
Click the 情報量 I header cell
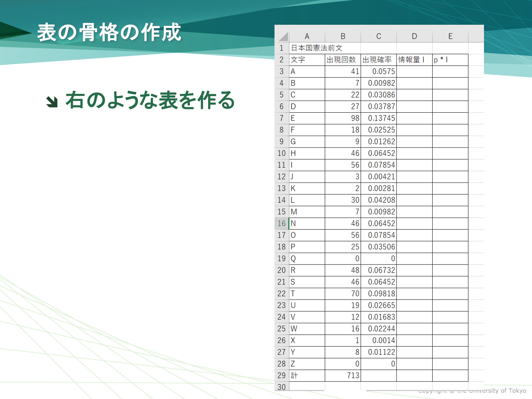point(415,60)
